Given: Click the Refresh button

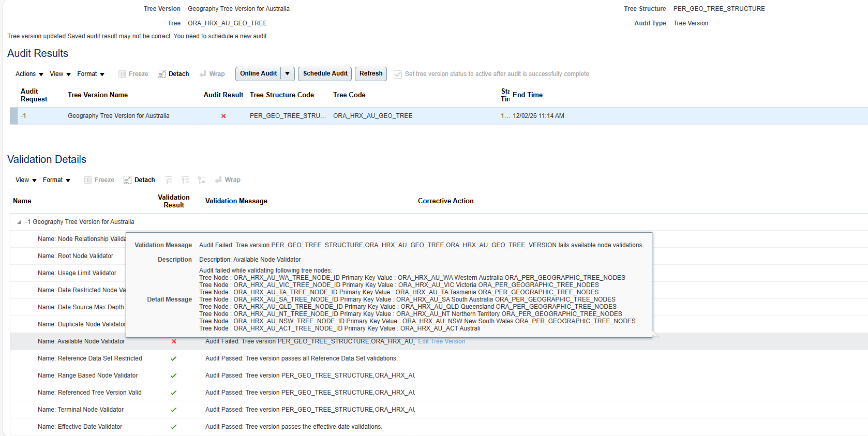Looking at the screenshot, I should coord(371,74).
